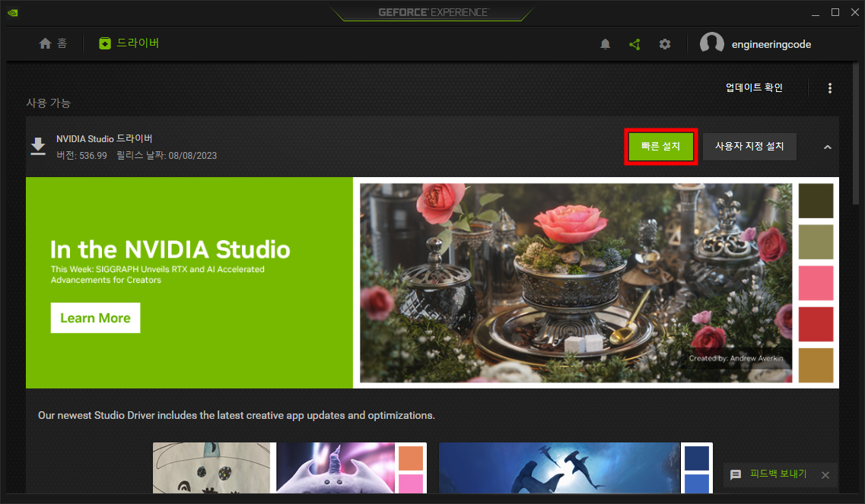Click the 버전: 536.99 version text
This screenshot has width=865, height=504.
point(81,156)
